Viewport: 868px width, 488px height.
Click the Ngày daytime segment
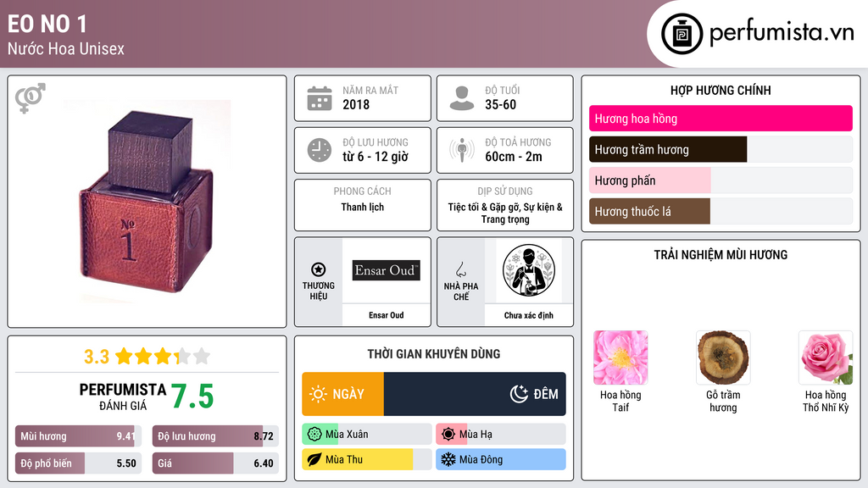coord(342,394)
